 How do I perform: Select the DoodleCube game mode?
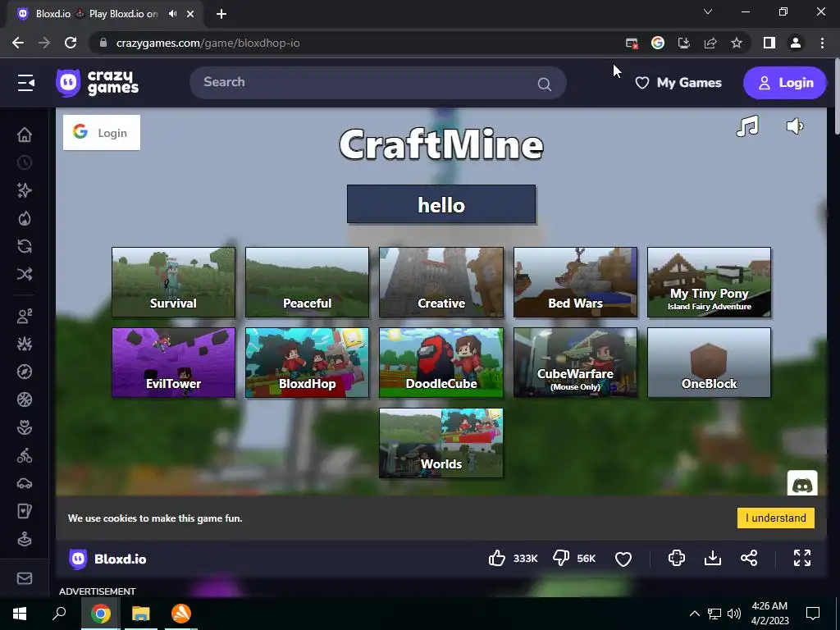pyautogui.click(x=441, y=363)
